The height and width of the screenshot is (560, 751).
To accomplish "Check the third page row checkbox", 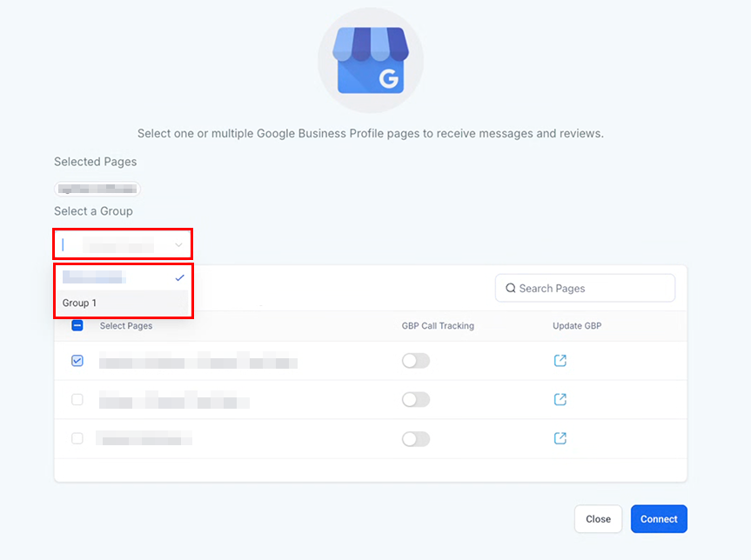I will [x=77, y=438].
